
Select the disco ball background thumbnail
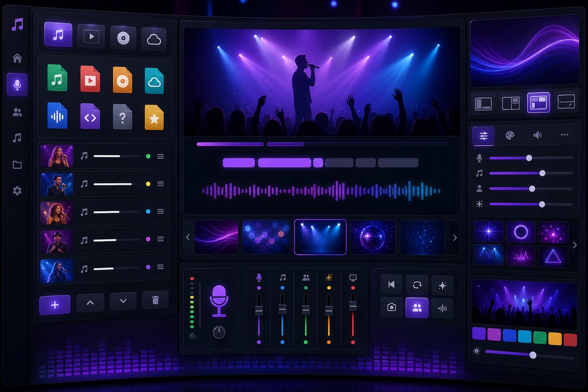tap(373, 238)
